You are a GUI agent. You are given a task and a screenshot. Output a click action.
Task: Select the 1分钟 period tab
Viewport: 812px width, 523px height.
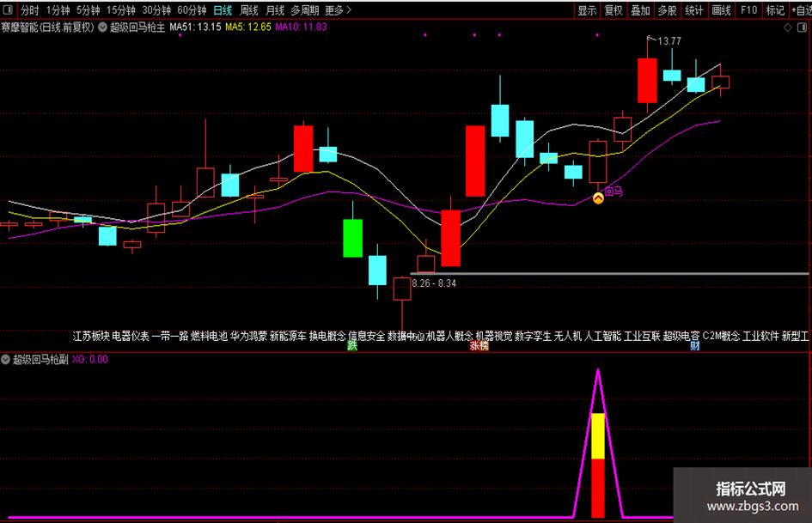point(58,10)
